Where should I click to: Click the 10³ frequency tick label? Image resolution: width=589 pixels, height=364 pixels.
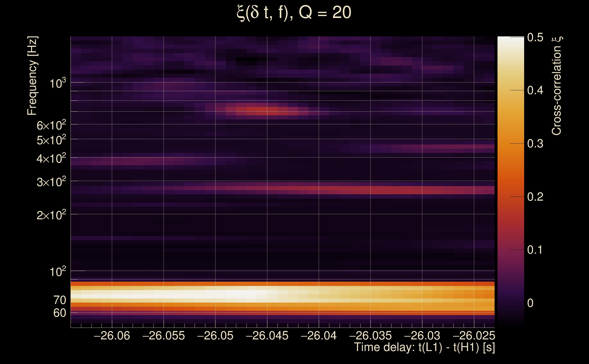(58, 83)
